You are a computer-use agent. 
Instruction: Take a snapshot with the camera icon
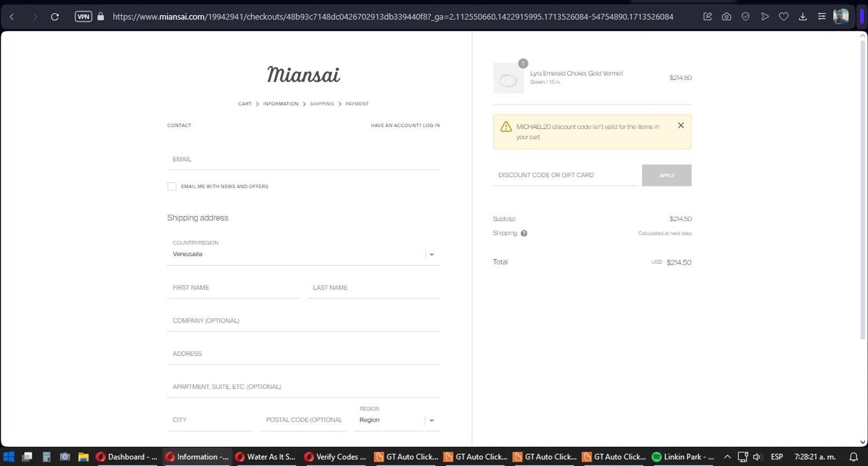click(726, 17)
